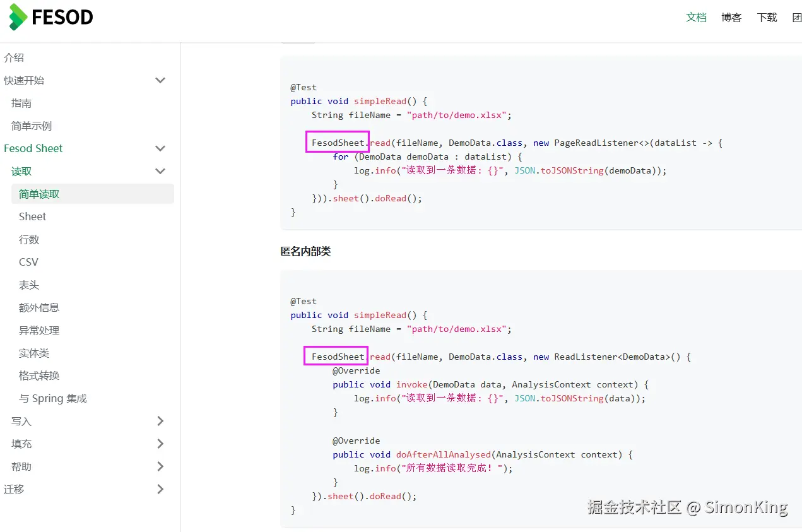This screenshot has width=802, height=532.
Task: Expand the 帮助 section chevron
Action: 160,466
